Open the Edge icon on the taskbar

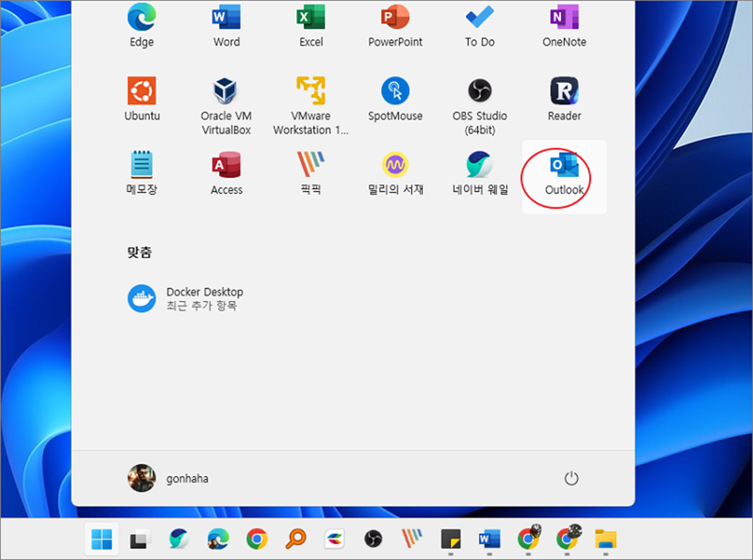pos(218,539)
